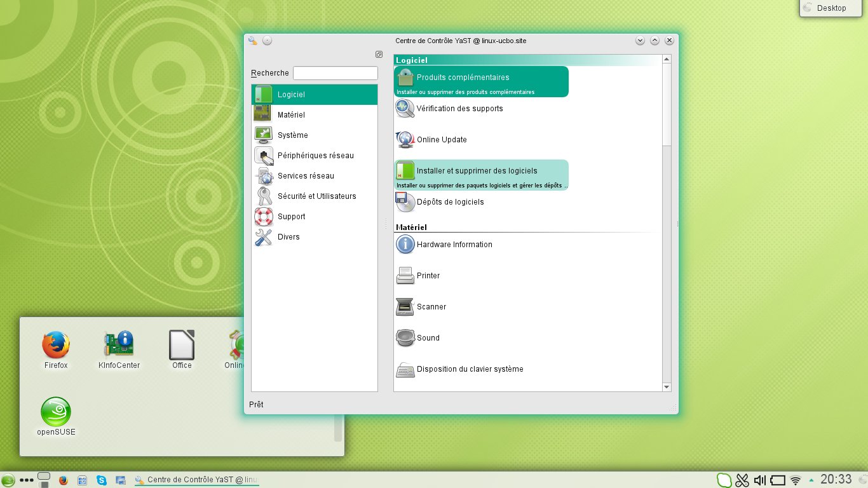
Task: Select Périphériques réseau category
Action: [x=315, y=156]
